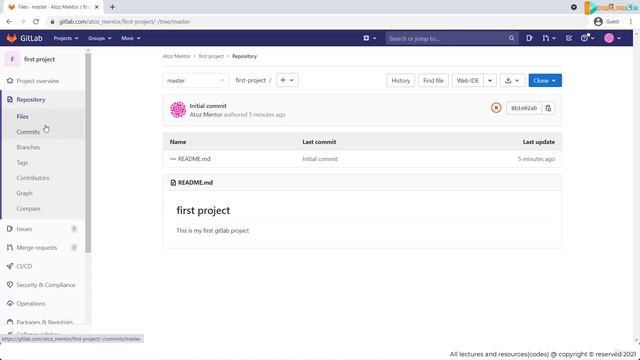Click first-project path link

(x=251, y=80)
